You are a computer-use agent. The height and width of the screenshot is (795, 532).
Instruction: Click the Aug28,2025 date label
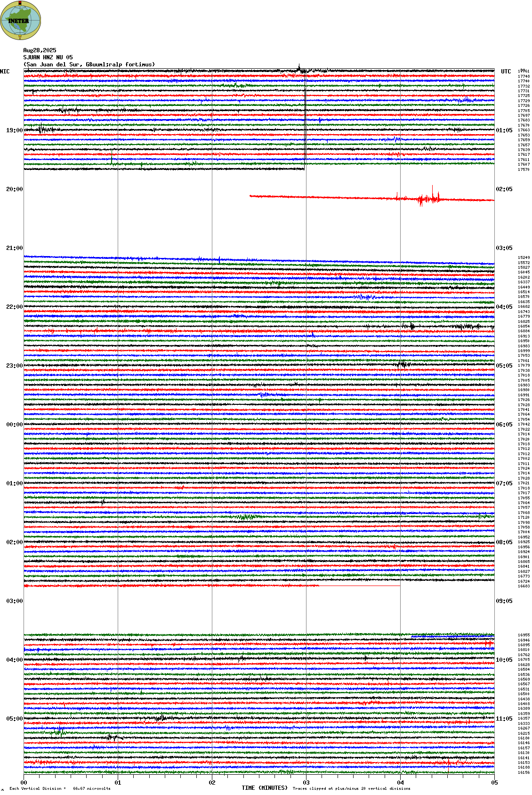[x=40, y=50]
